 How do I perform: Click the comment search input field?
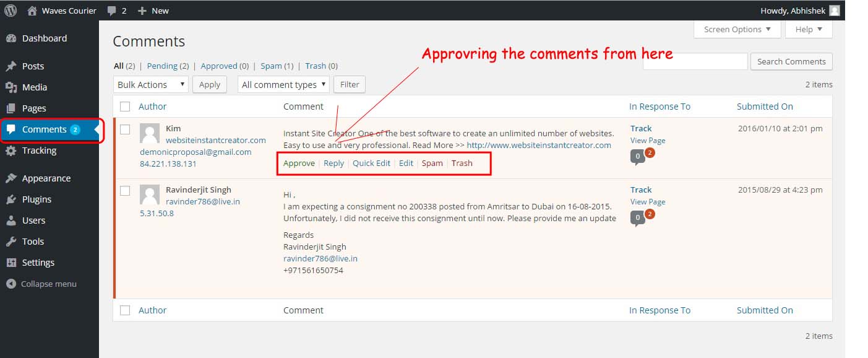tap(695, 61)
